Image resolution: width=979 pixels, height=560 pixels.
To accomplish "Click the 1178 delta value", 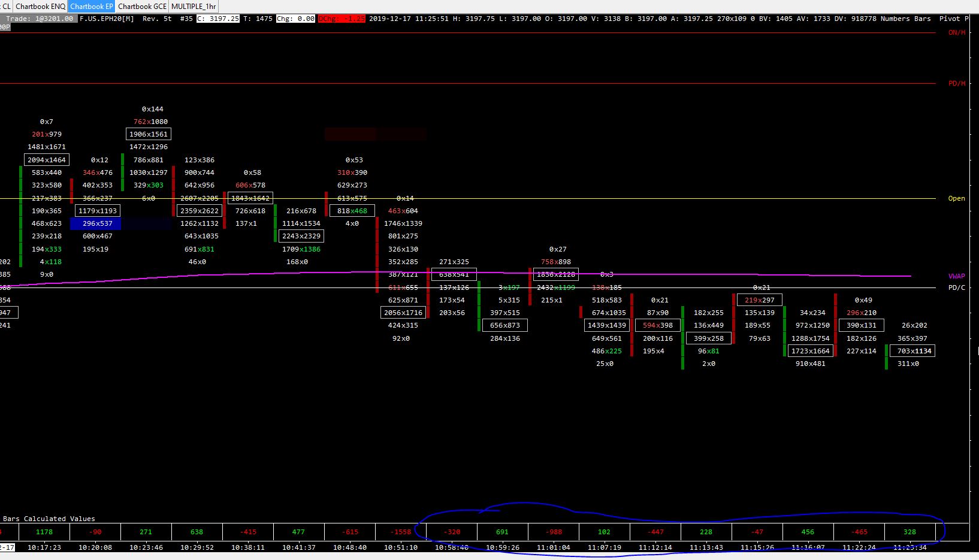I will (x=44, y=532).
